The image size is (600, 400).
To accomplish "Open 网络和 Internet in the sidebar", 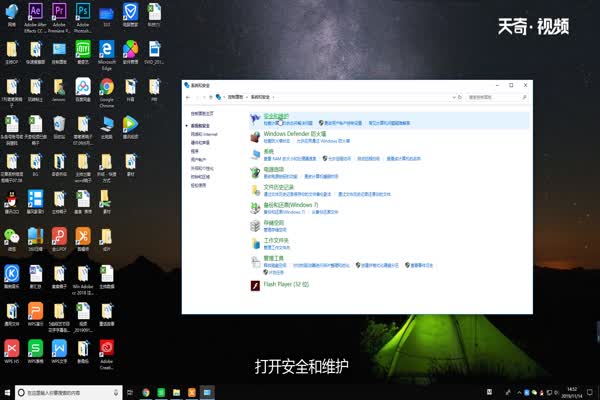I will click(204, 134).
